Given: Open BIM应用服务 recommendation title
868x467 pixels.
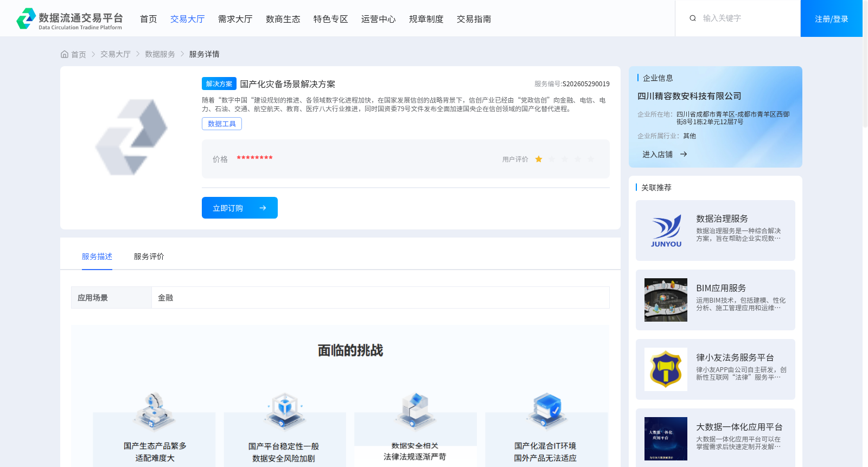Looking at the screenshot, I should 721,288.
